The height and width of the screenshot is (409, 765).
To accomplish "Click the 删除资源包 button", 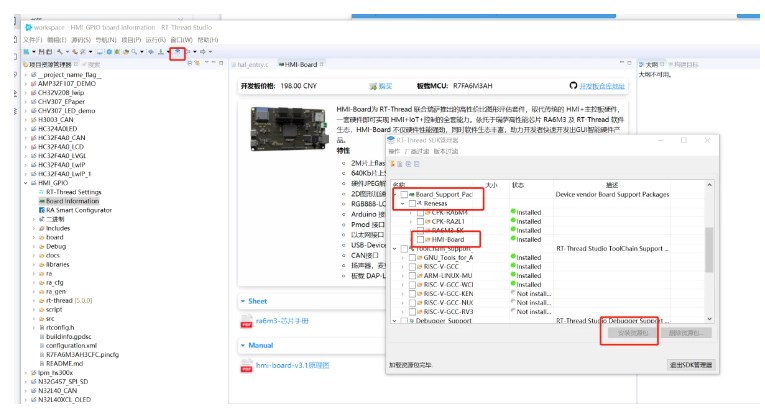I will [x=686, y=333].
